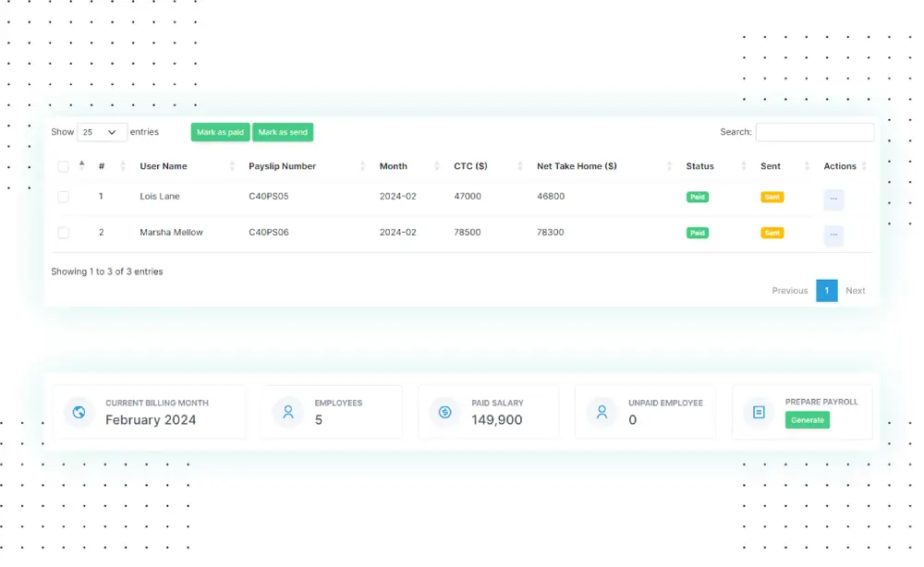
Task: Click the Mark as send button
Action: click(x=283, y=132)
